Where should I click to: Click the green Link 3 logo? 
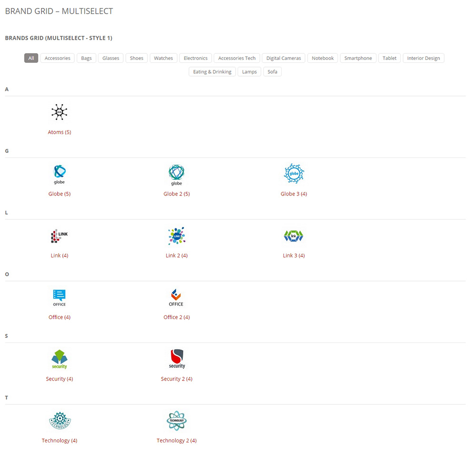click(x=294, y=235)
